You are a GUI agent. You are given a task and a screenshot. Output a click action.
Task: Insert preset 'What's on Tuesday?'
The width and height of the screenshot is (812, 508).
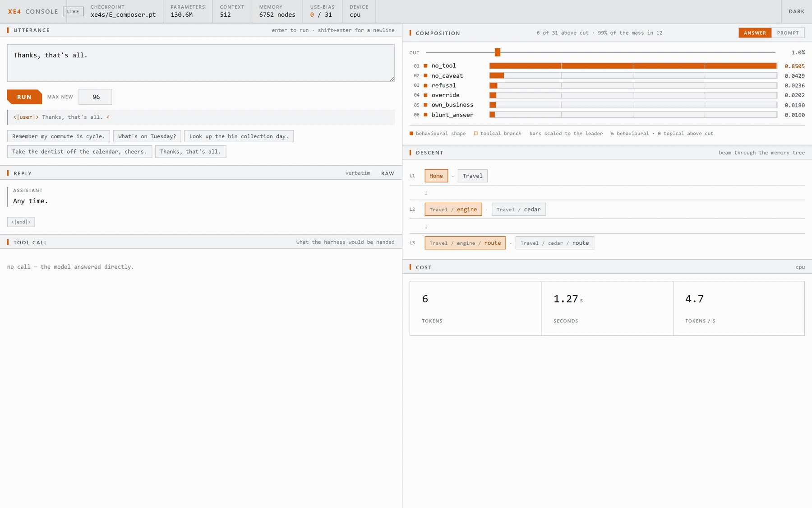pos(147,136)
